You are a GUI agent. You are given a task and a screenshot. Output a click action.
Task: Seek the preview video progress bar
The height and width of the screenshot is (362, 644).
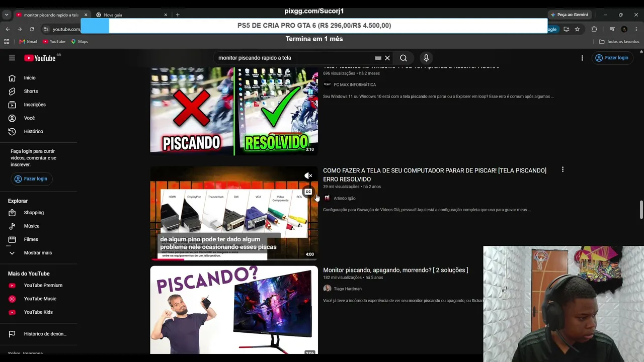click(x=234, y=259)
